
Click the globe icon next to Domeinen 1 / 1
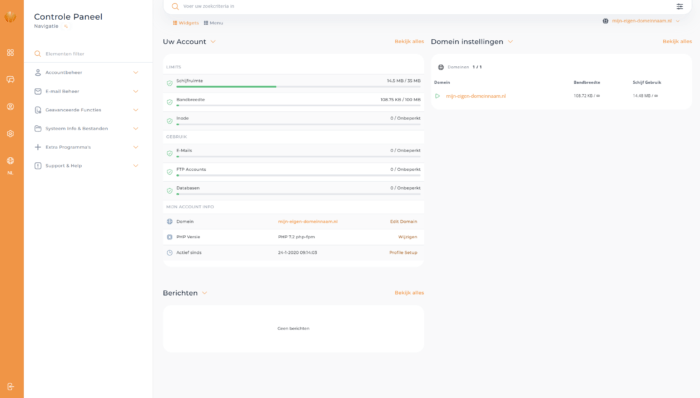441,67
